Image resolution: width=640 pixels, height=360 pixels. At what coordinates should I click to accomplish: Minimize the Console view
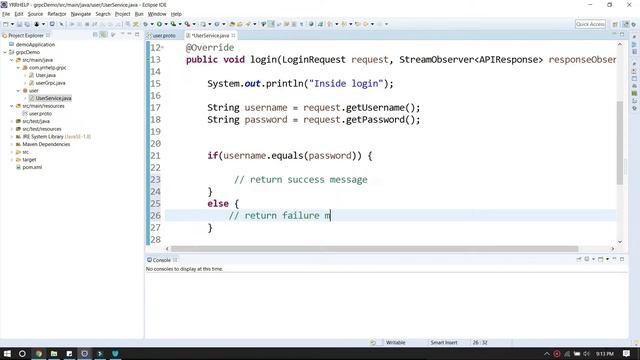(x=614, y=259)
